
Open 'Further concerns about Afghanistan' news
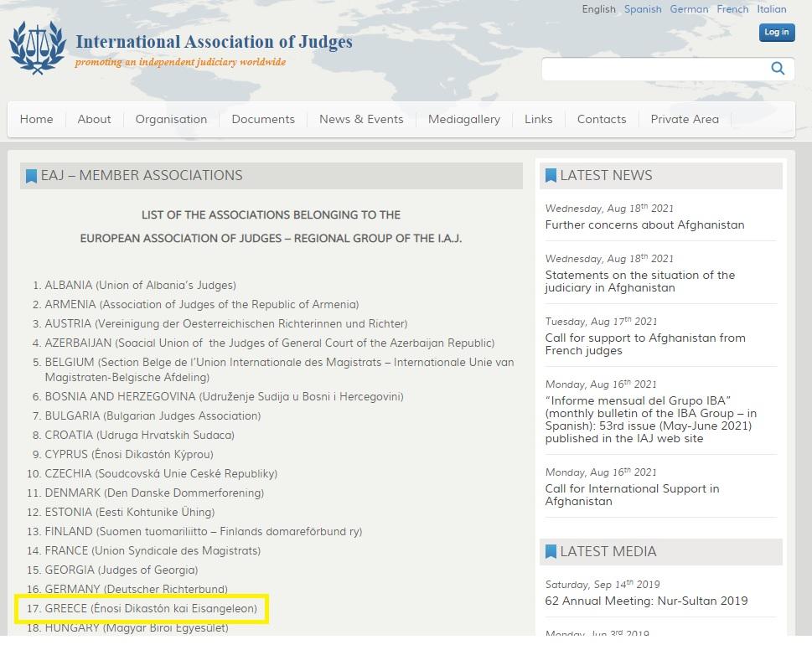point(644,224)
